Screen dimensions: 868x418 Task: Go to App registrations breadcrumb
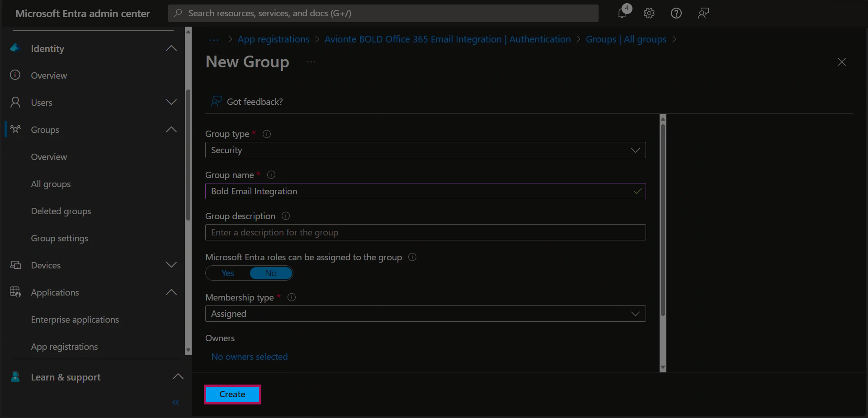click(x=274, y=39)
